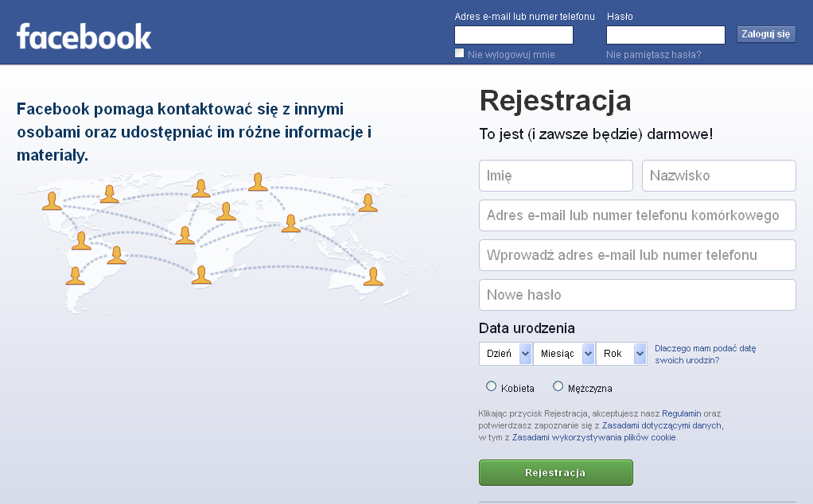Expand the Miesiąc dropdown
Image resolution: width=813 pixels, height=504 pixels.
tap(564, 354)
